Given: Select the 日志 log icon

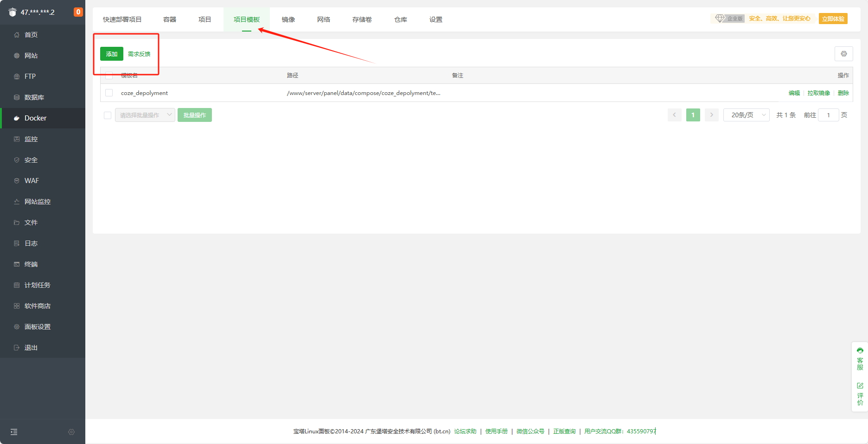Looking at the screenshot, I should click(x=17, y=243).
